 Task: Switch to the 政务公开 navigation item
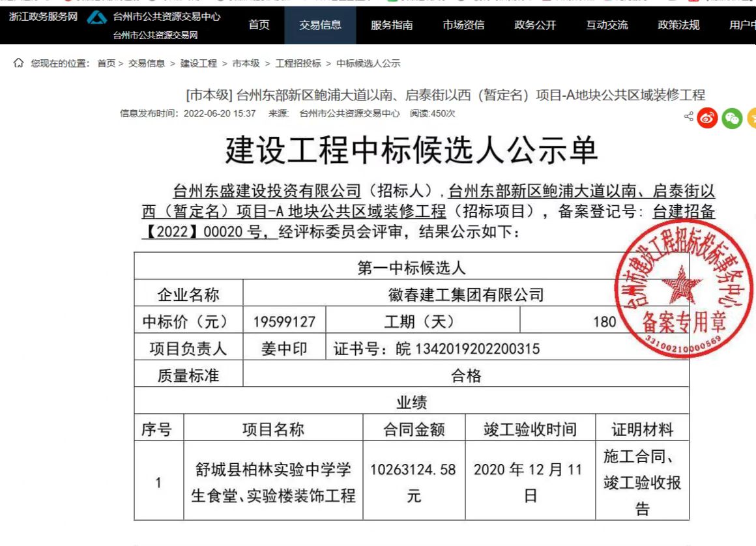point(535,25)
